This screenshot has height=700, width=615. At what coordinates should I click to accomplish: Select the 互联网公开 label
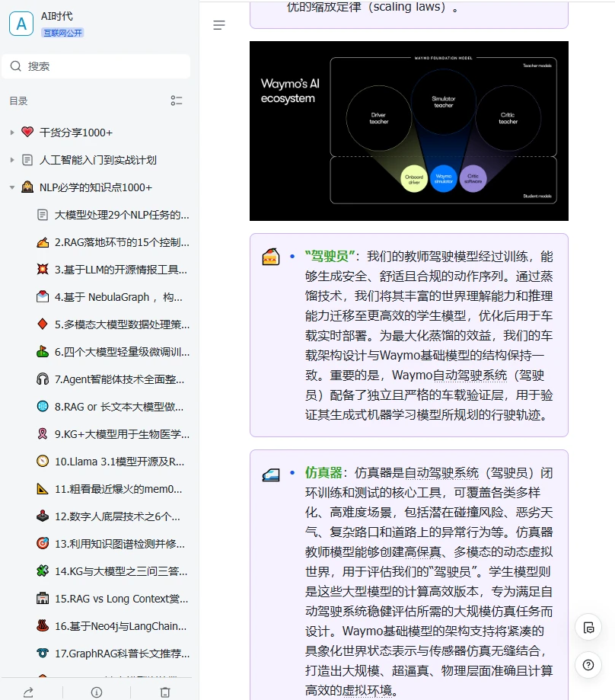(x=62, y=33)
